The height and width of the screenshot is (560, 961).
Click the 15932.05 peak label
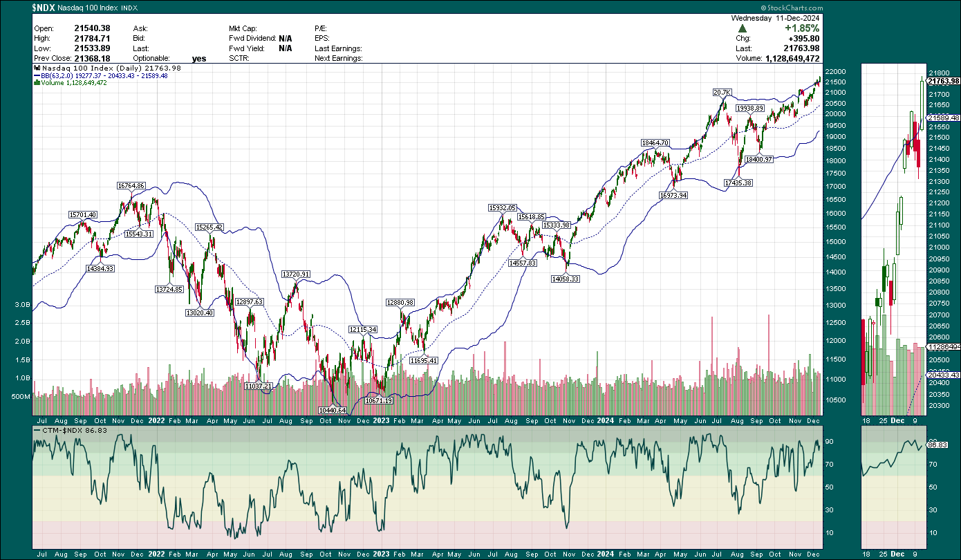pyautogui.click(x=503, y=207)
